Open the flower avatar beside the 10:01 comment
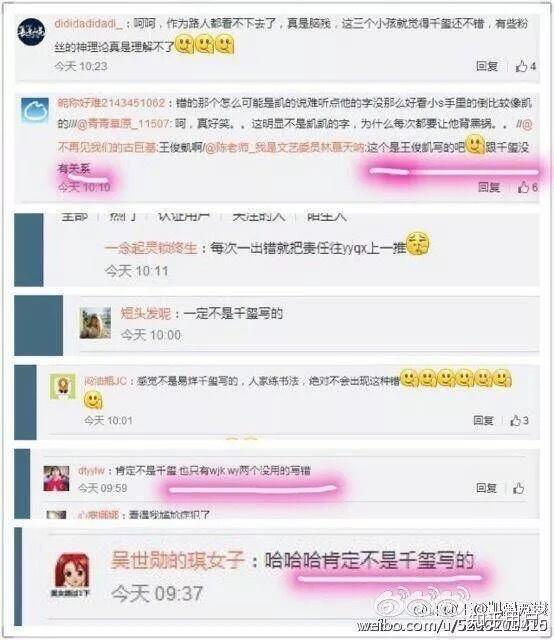Image resolution: width=554 pixels, height=640 pixels. (63, 386)
